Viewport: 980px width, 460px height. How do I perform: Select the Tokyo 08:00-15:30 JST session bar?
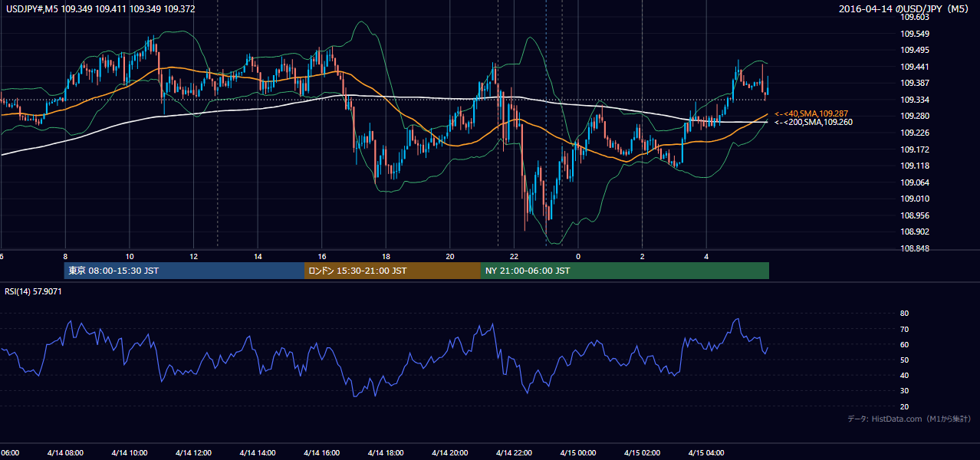click(x=184, y=271)
